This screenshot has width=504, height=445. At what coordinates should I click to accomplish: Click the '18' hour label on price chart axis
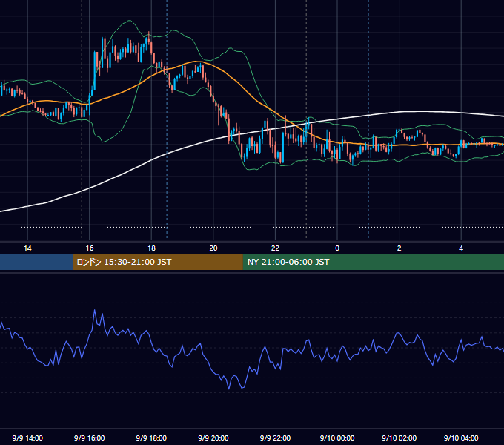pos(151,248)
